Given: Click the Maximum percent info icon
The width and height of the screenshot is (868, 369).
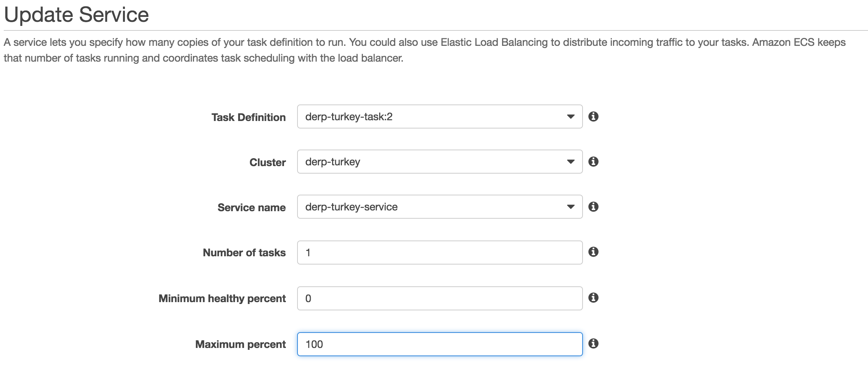Looking at the screenshot, I should (x=593, y=343).
